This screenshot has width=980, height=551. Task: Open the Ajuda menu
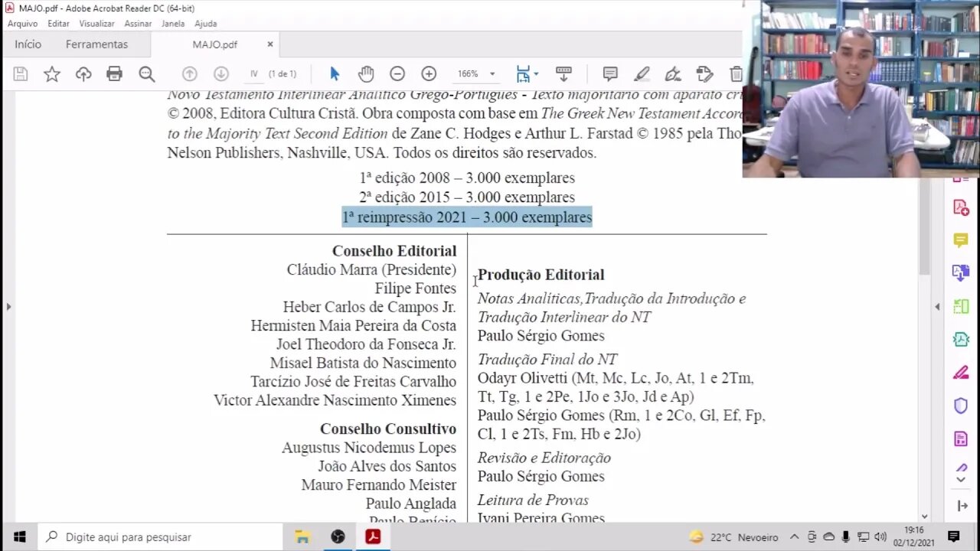[x=205, y=24]
